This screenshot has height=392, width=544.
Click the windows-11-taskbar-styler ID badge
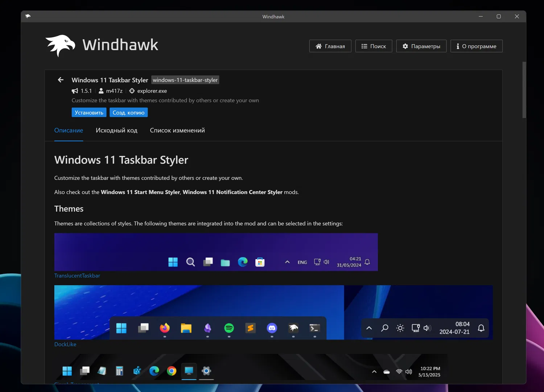185,80
